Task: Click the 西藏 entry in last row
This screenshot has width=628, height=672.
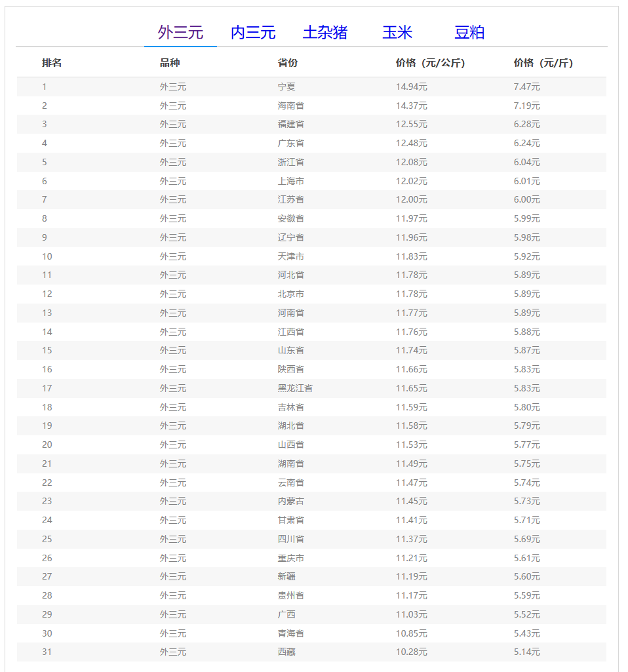Action: (x=286, y=652)
